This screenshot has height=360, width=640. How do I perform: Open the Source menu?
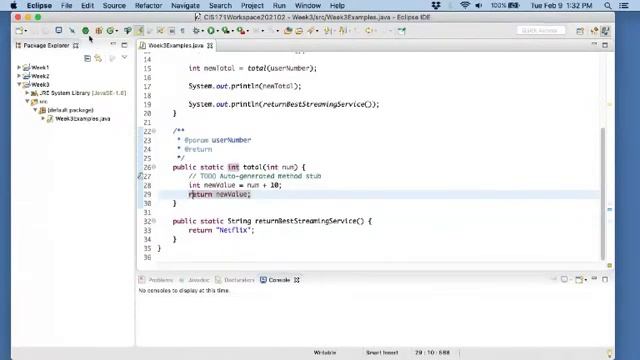[x=114, y=6]
